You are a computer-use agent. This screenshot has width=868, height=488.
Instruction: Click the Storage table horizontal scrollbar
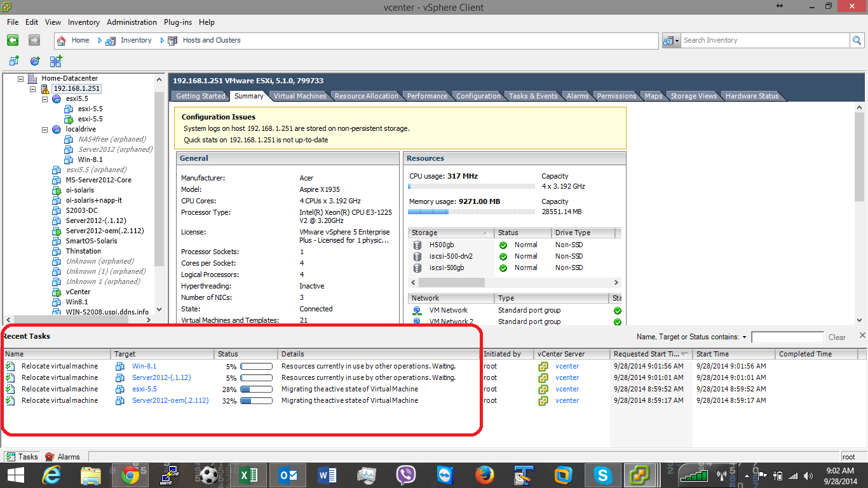point(515,282)
